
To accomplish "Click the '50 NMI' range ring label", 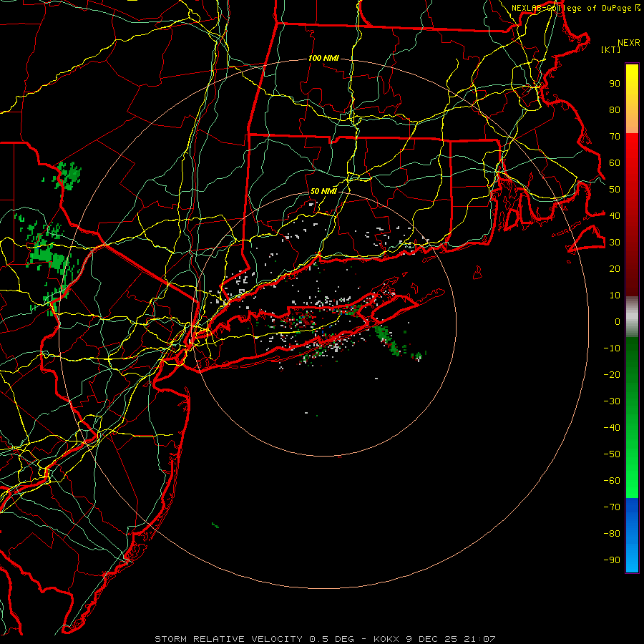I will click(323, 191).
